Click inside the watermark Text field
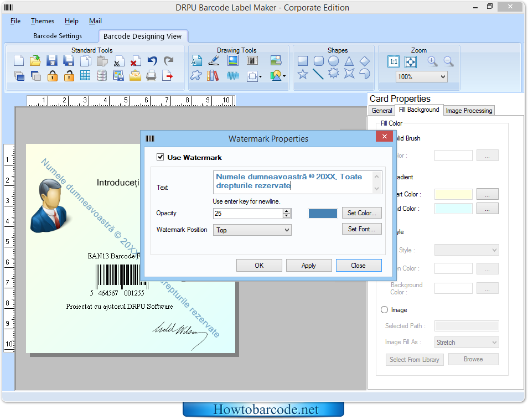The image size is (528, 420). pos(293,182)
